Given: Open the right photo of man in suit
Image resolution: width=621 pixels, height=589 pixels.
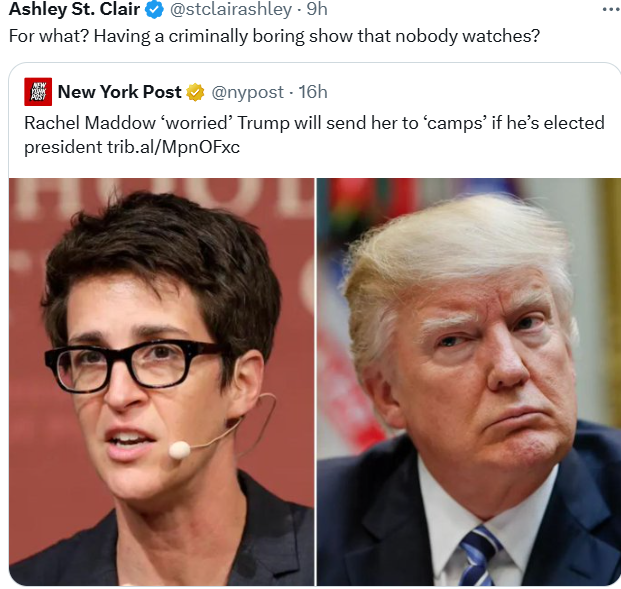Looking at the screenshot, I should point(469,382).
